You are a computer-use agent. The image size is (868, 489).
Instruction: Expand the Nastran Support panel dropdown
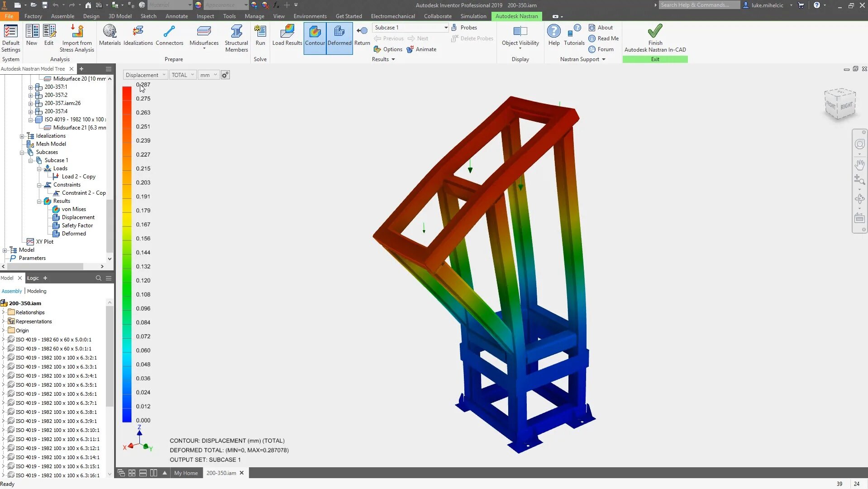coord(582,59)
